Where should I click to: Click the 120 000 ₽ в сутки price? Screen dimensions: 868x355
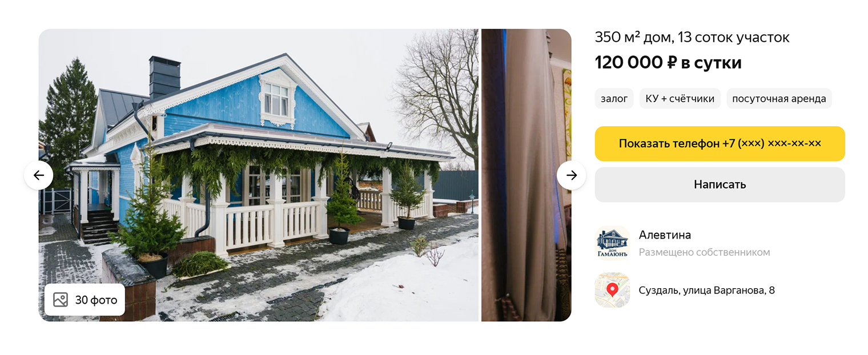pos(668,62)
